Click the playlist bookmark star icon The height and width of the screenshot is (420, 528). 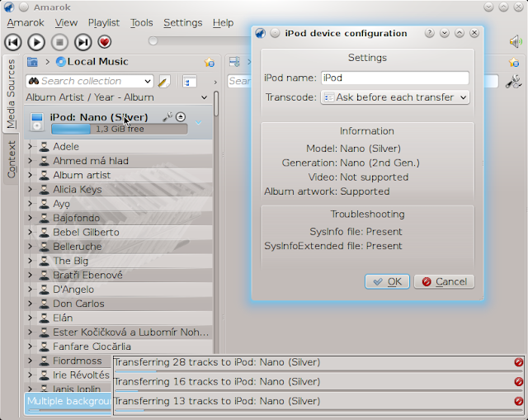[514, 63]
